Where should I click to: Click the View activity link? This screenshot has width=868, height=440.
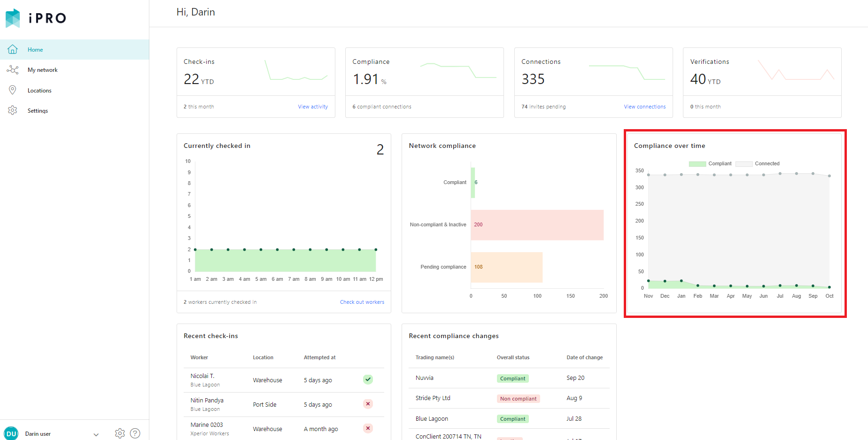313,107
